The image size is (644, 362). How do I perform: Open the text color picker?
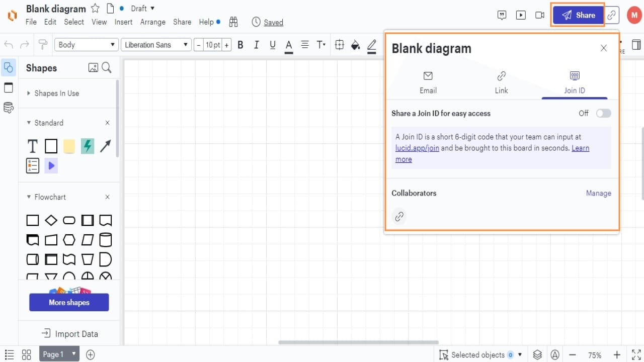click(x=289, y=45)
